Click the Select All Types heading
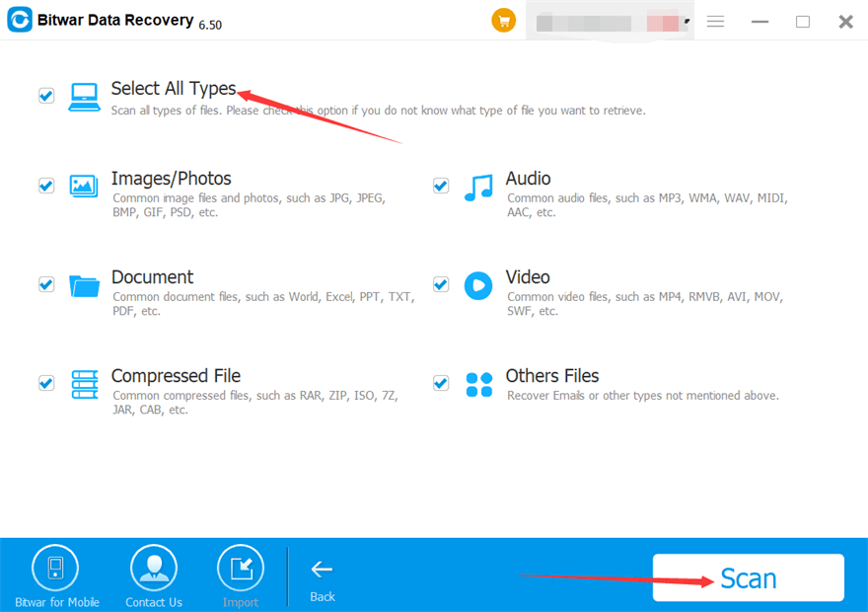868x612 pixels. point(174,89)
